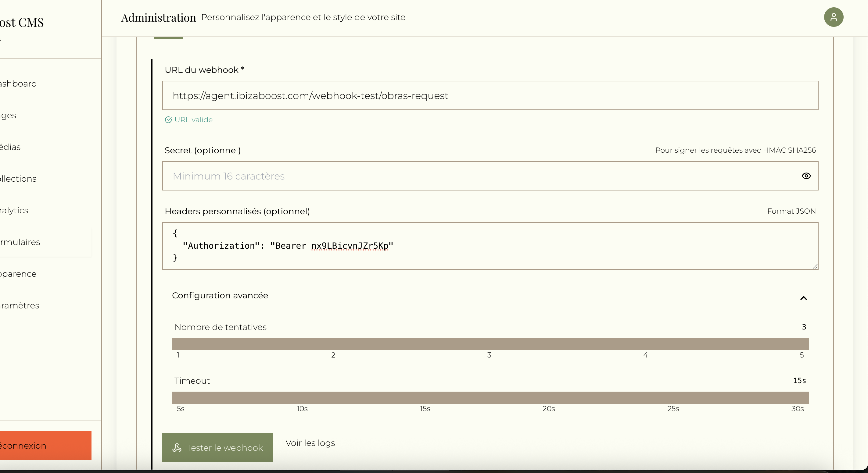Open Analytics from the sidebar
868x473 pixels.
coord(14,210)
